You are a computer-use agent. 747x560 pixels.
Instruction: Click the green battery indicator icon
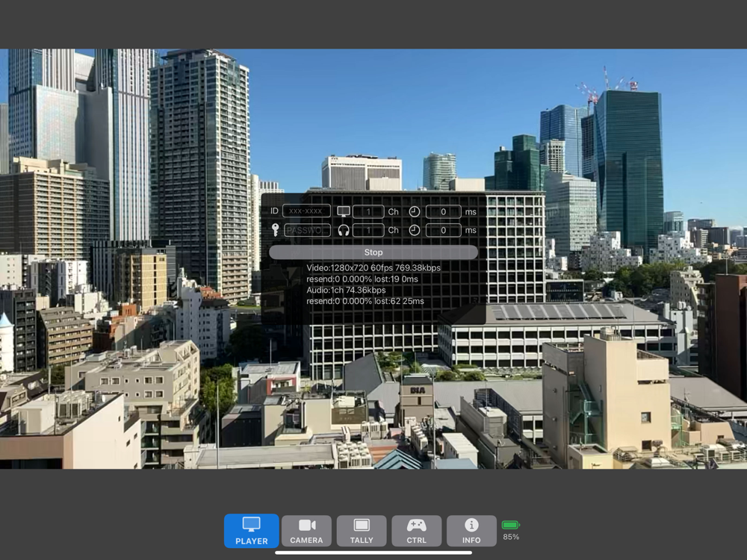pos(511,525)
